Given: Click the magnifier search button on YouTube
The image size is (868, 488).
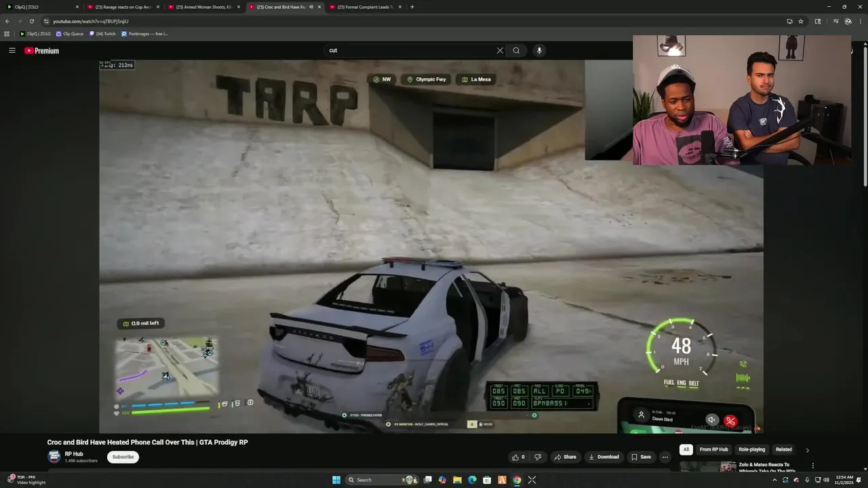Looking at the screenshot, I should click(516, 50).
